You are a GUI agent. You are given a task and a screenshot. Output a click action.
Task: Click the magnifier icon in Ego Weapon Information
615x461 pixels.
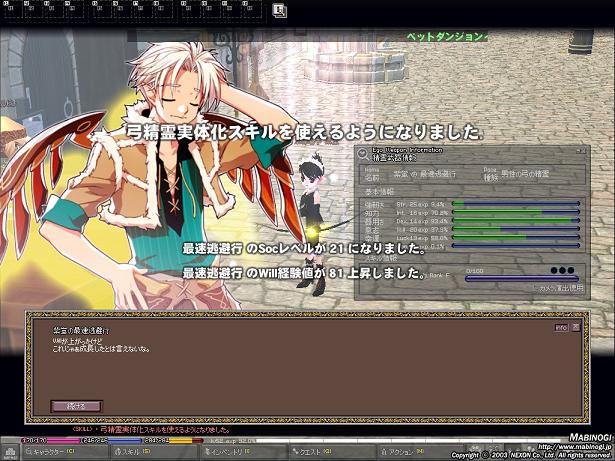point(363,154)
